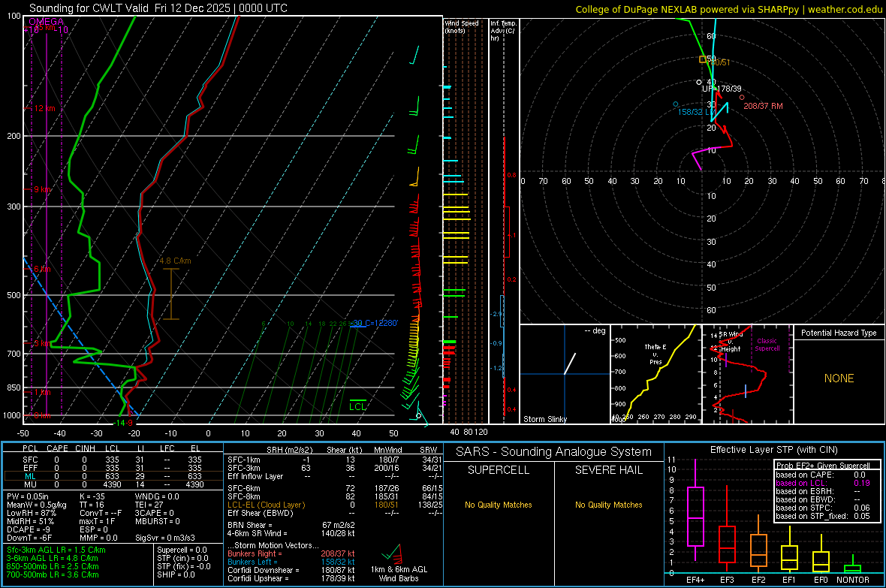The height and width of the screenshot is (588, 886).
Task: Click the 'K = -35' index value
Action: pos(92,496)
